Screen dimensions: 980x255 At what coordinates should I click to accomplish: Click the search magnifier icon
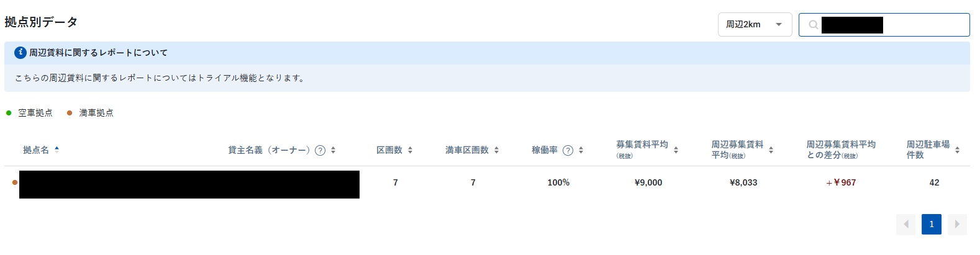[813, 25]
